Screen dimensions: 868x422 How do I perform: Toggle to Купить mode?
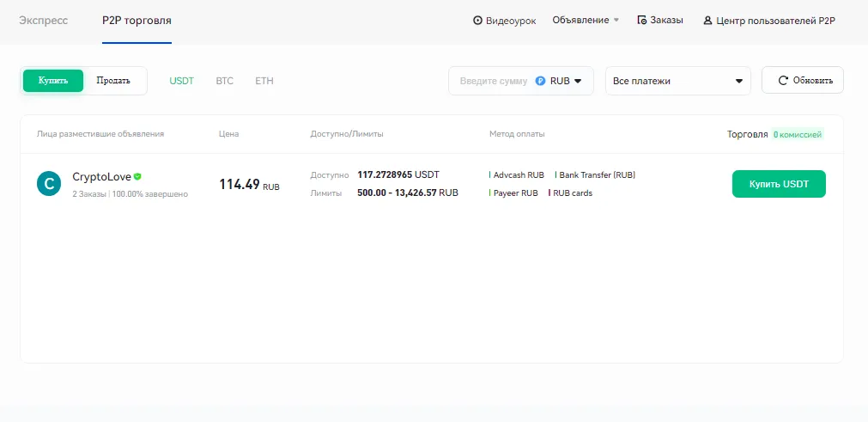53,81
